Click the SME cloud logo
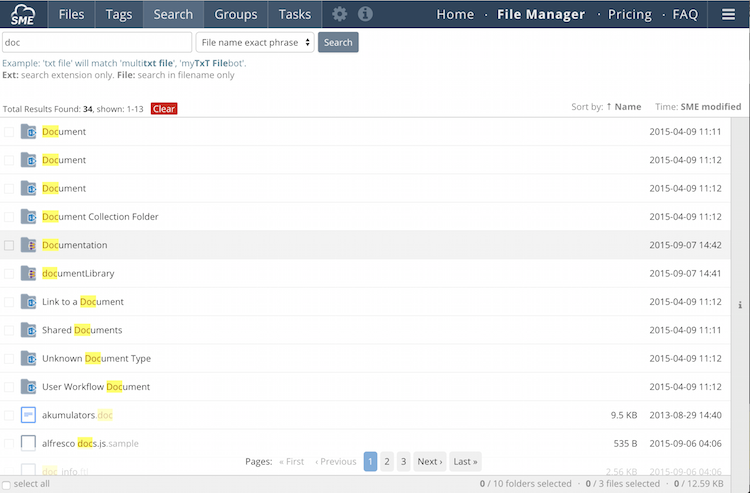This screenshot has width=750, height=493. [x=24, y=14]
